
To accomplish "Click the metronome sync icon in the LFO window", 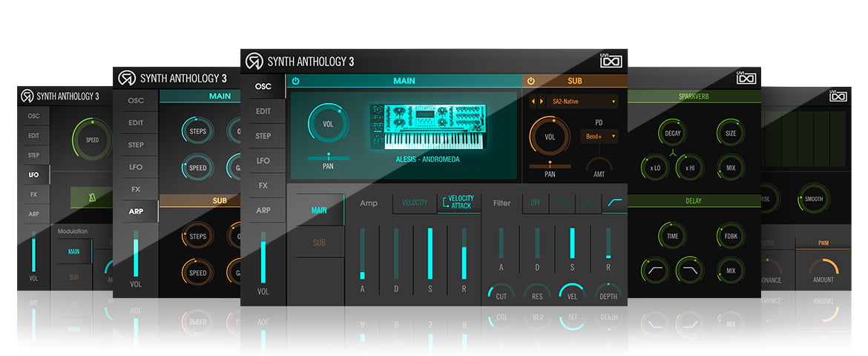I will [x=93, y=198].
